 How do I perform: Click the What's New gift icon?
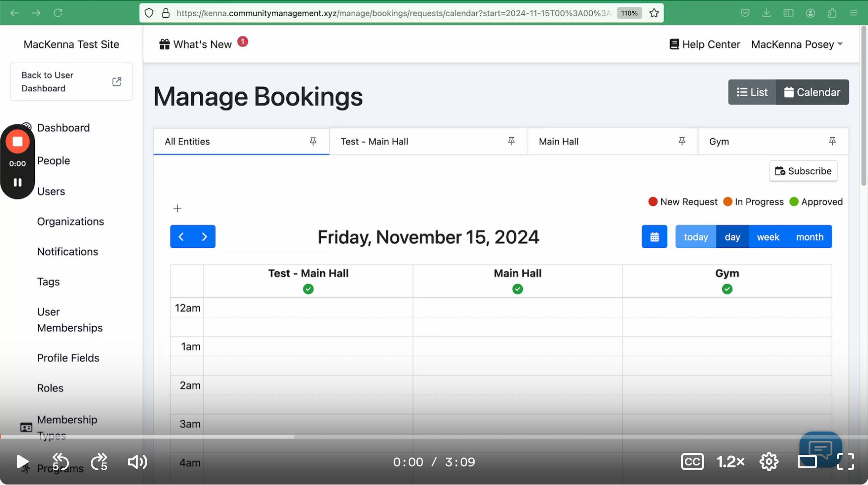point(164,44)
